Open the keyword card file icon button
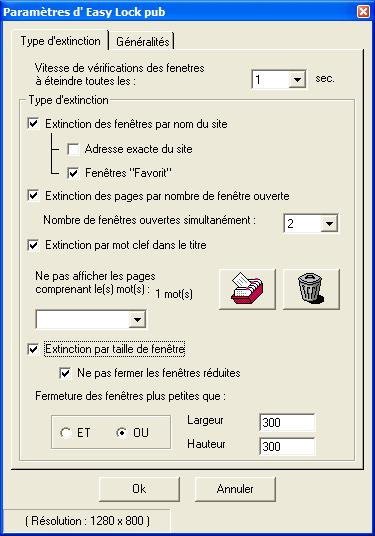This screenshot has height=536, width=375. pos(247,289)
